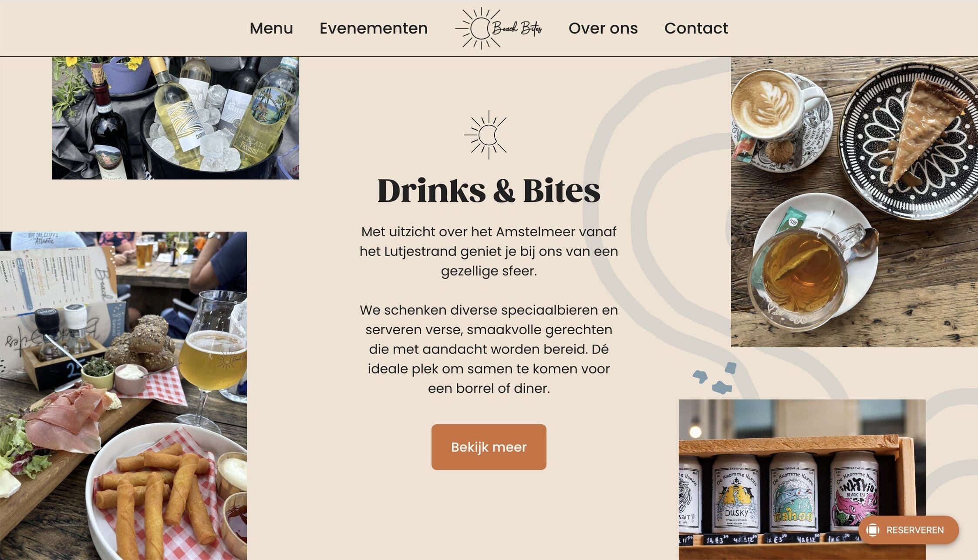This screenshot has height=560, width=978.
Task: Click the RESERVEREN floating button
Action: pos(908,530)
